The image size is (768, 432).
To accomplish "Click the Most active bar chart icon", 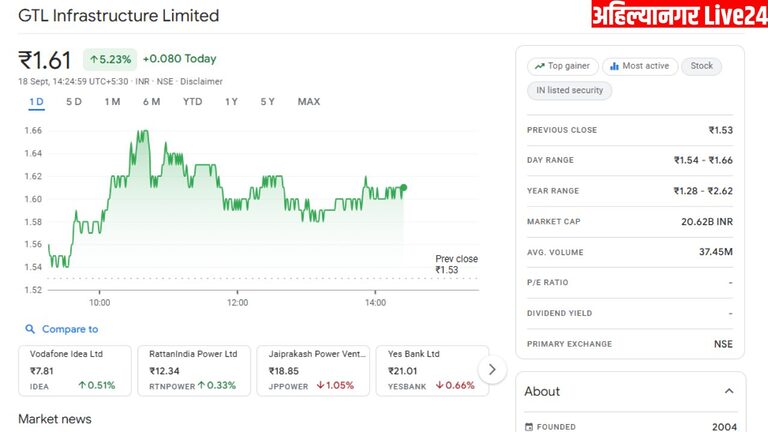I will tap(614, 66).
